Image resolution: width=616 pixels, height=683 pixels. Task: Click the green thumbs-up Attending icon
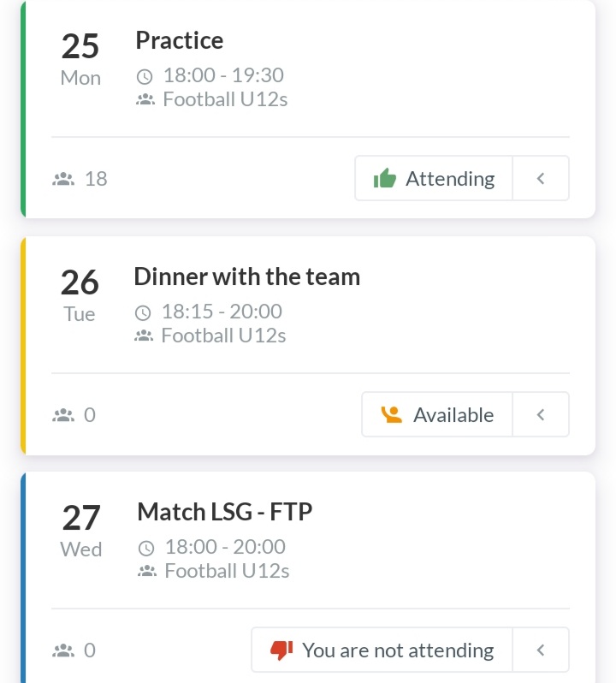[x=384, y=178]
